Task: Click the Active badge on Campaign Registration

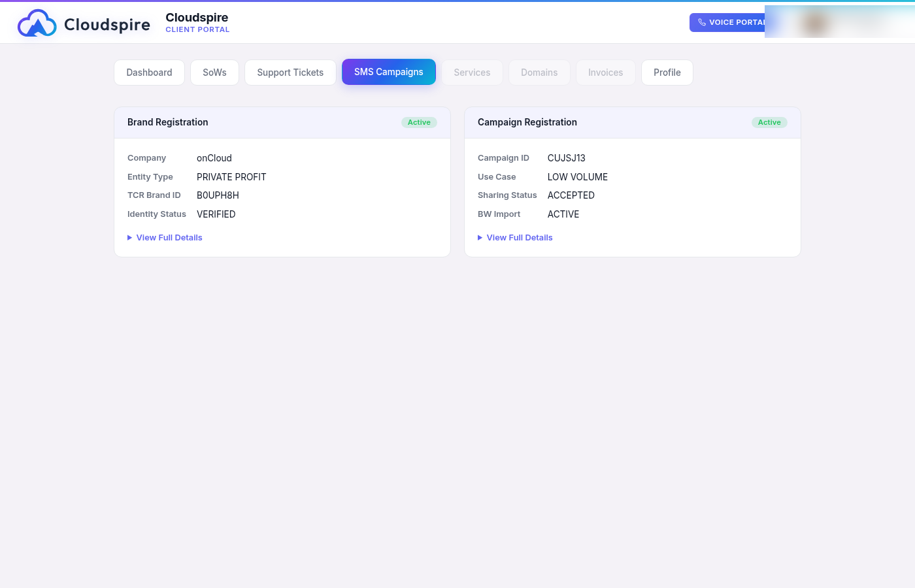Action: point(769,122)
